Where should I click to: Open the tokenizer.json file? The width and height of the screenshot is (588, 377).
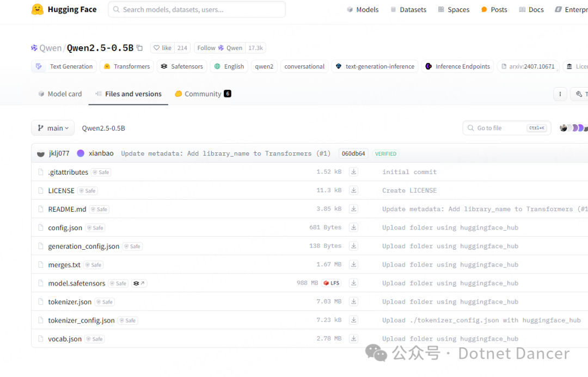[x=70, y=302]
